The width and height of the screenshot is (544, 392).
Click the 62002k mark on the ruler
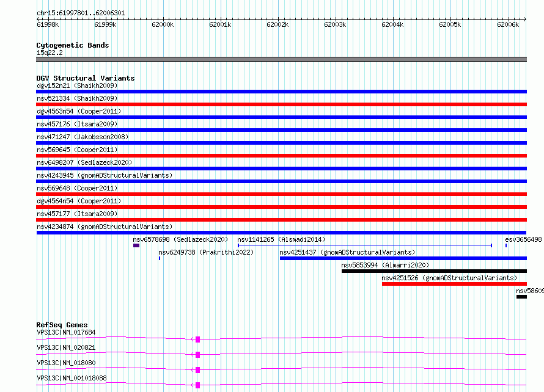pyautogui.click(x=278, y=24)
